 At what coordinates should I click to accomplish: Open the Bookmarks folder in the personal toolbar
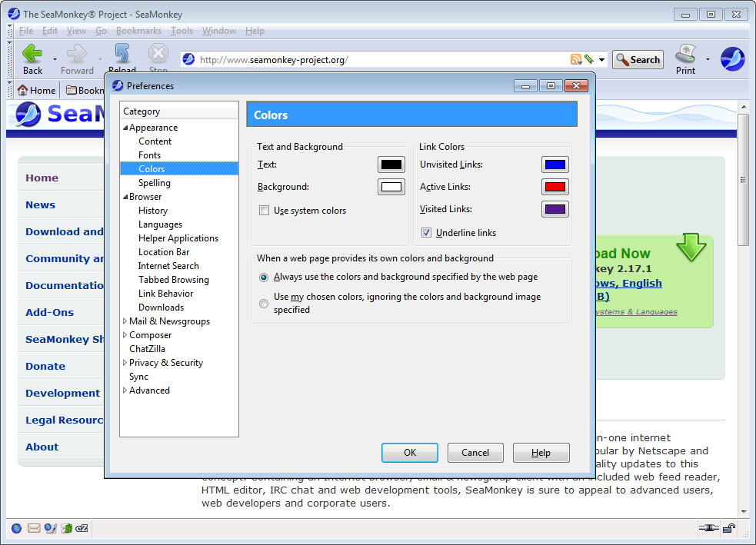pos(85,90)
